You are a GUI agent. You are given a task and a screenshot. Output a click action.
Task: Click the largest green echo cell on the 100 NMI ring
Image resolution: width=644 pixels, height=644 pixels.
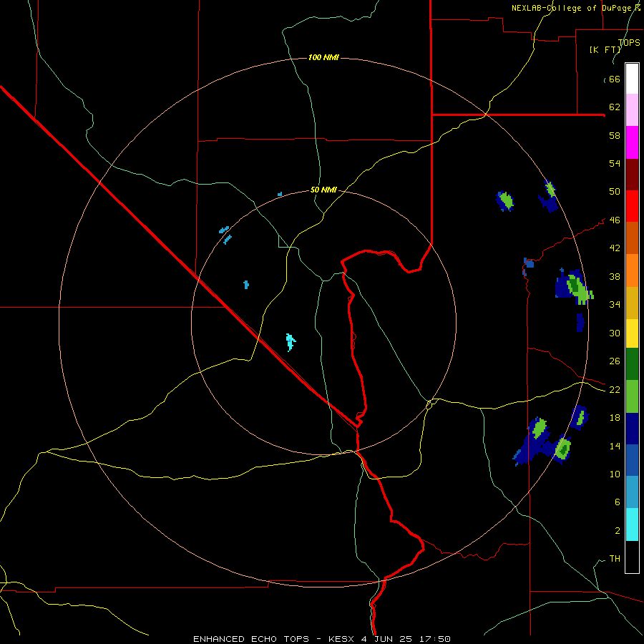(x=579, y=288)
